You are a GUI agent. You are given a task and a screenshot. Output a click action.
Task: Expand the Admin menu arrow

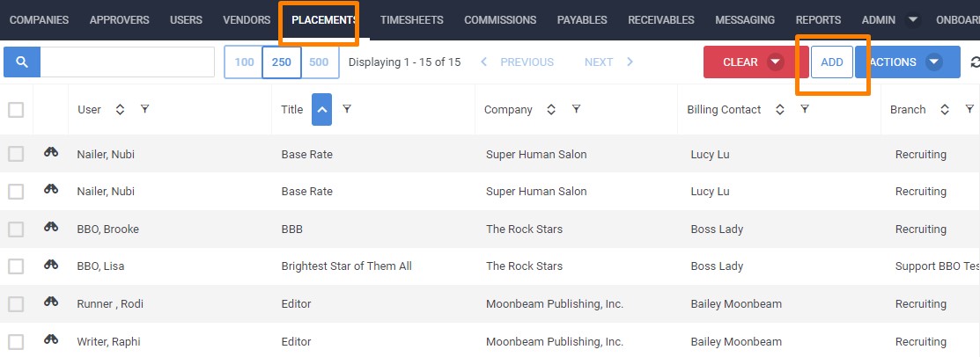click(x=913, y=19)
